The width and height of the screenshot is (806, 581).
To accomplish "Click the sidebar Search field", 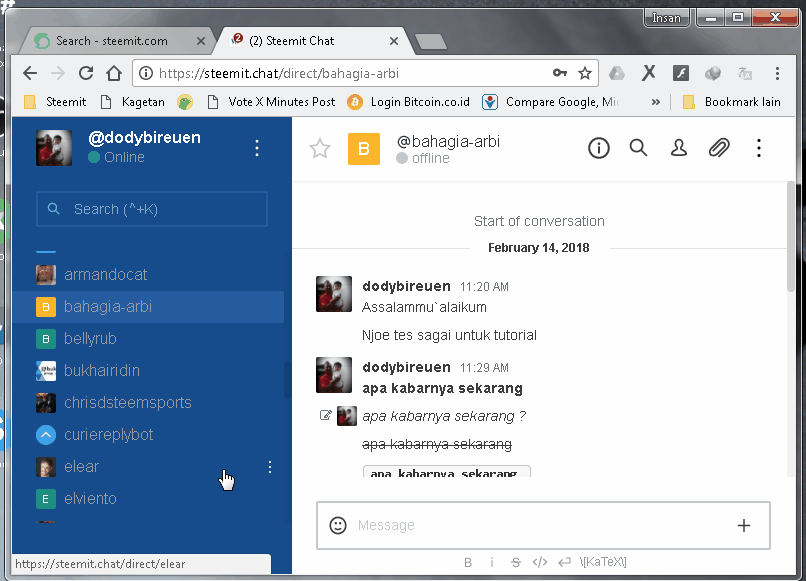I will [152, 209].
